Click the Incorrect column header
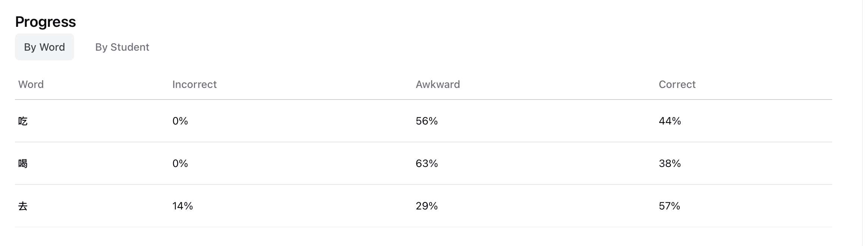The width and height of the screenshot is (868, 246). 194,84
